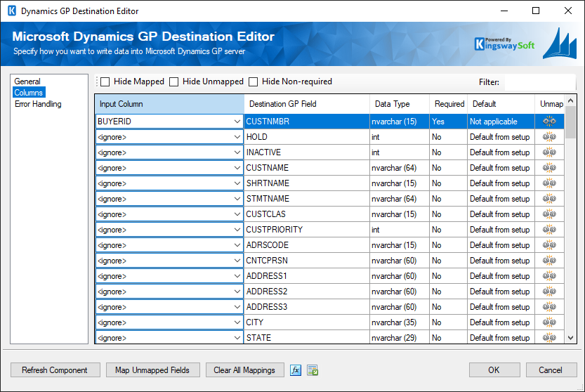The width and height of the screenshot is (585, 392).
Task: Click the Unmap column header
Action: pos(551,104)
